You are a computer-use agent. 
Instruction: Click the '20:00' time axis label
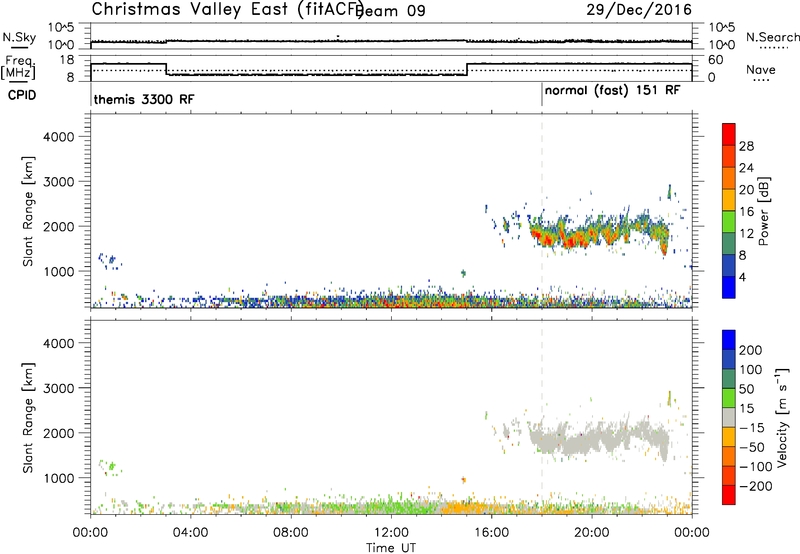[x=592, y=533]
